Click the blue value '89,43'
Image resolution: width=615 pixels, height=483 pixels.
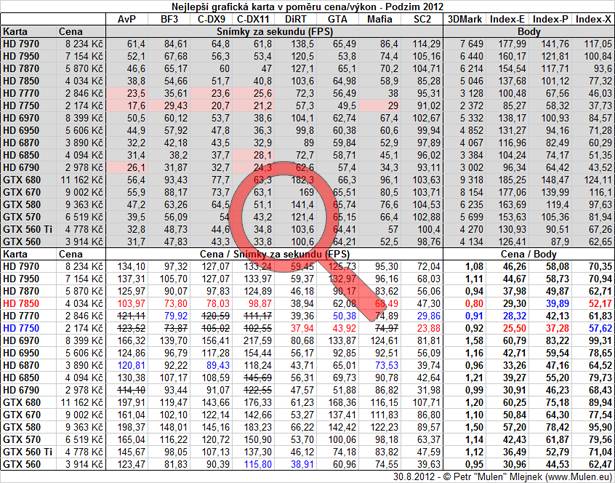[218, 366]
